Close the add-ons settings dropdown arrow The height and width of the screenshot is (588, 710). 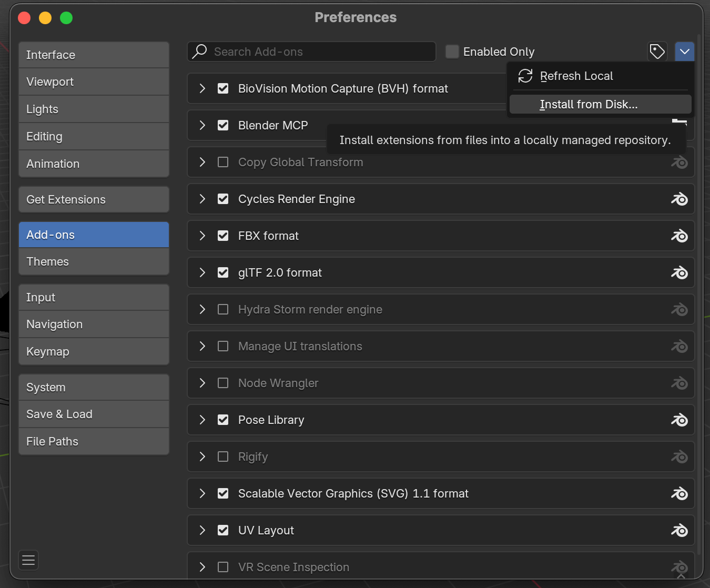click(x=684, y=52)
